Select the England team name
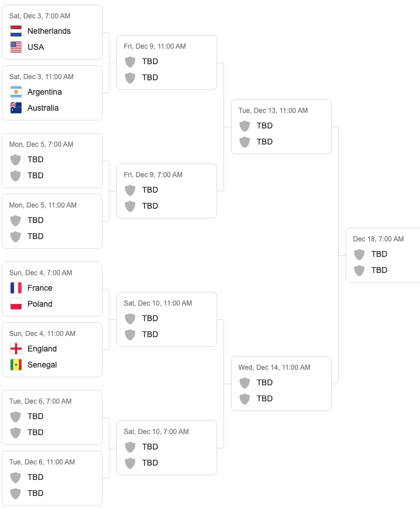 (42, 349)
